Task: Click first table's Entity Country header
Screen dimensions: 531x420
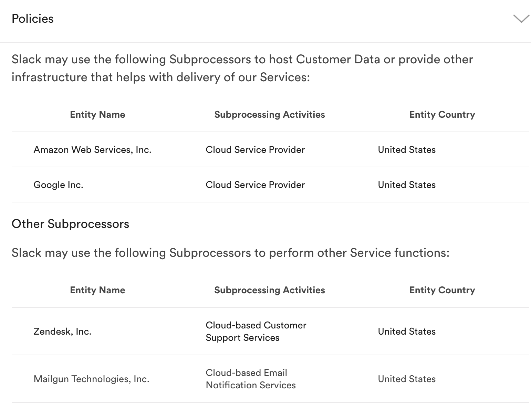Action: [442, 115]
